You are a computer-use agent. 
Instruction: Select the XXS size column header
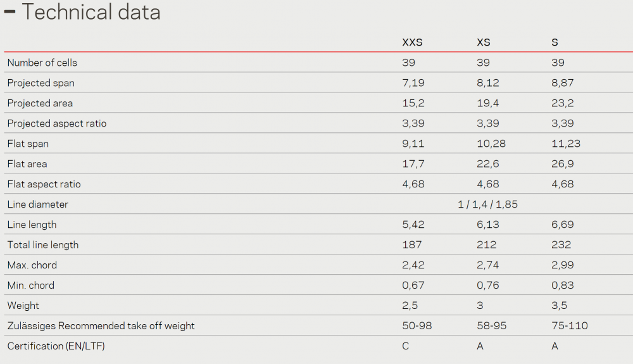pos(412,42)
